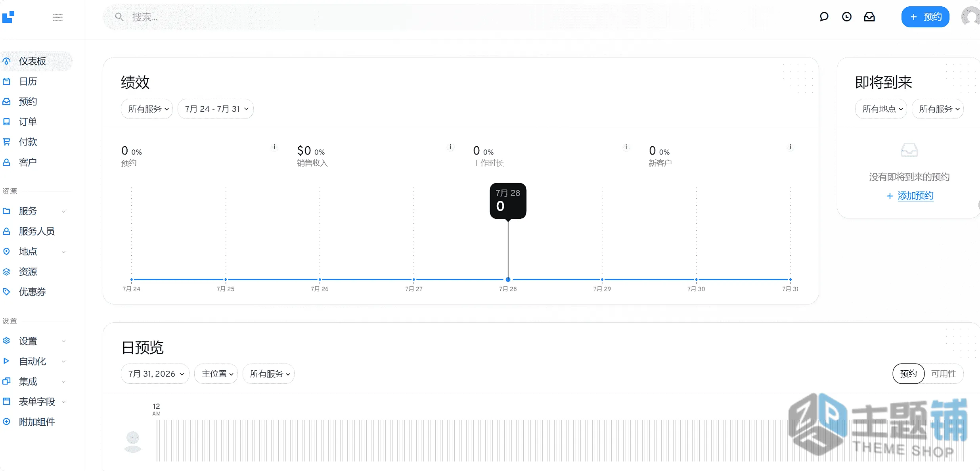Open the user avatar menu
The image size is (980, 471).
(970, 17)
